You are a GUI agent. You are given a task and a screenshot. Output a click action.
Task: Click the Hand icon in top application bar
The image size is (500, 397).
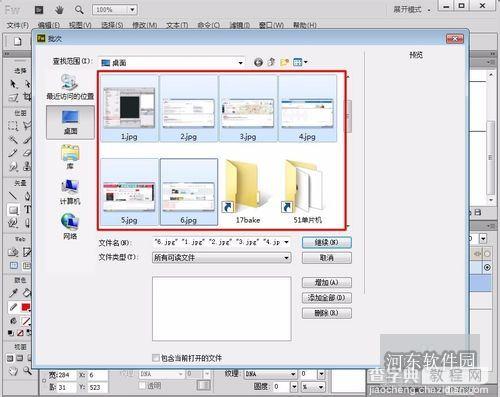click(59, 10)
